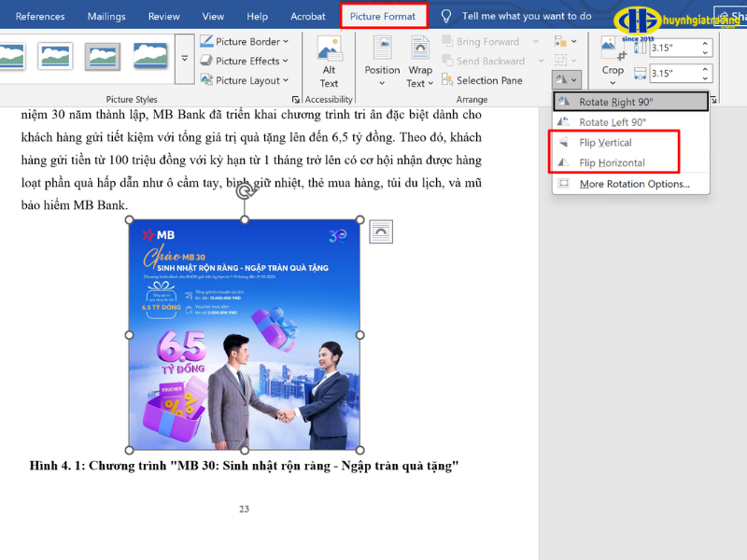Open More Rotation Options dialog
The height and width of the screenshot is (560, 747).
[631, 184]
